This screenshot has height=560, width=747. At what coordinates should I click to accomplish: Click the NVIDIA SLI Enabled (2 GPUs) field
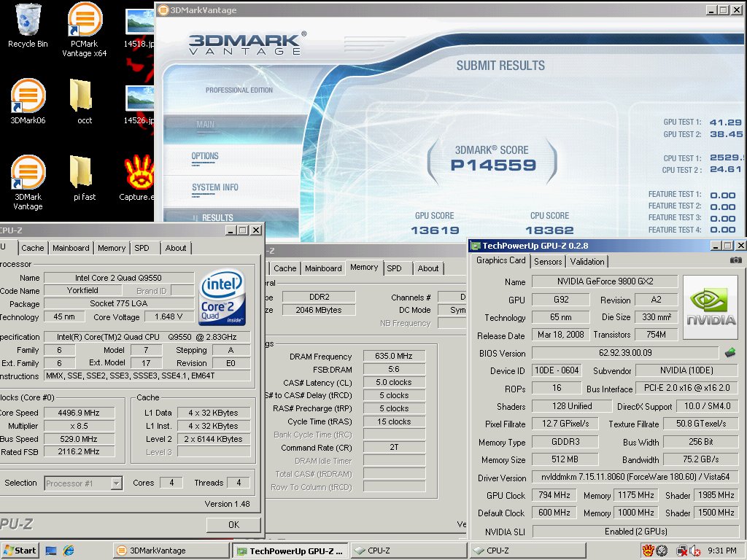635,532
